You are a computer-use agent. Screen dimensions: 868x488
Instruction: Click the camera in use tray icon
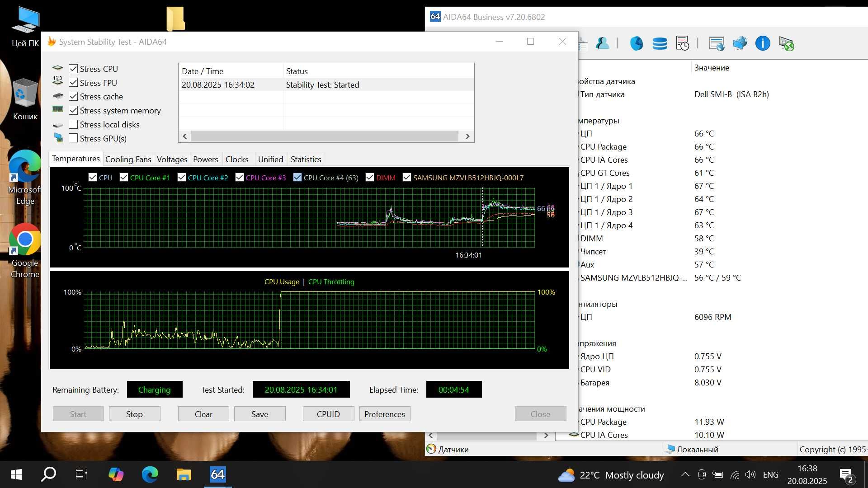[x=702, y=474]
